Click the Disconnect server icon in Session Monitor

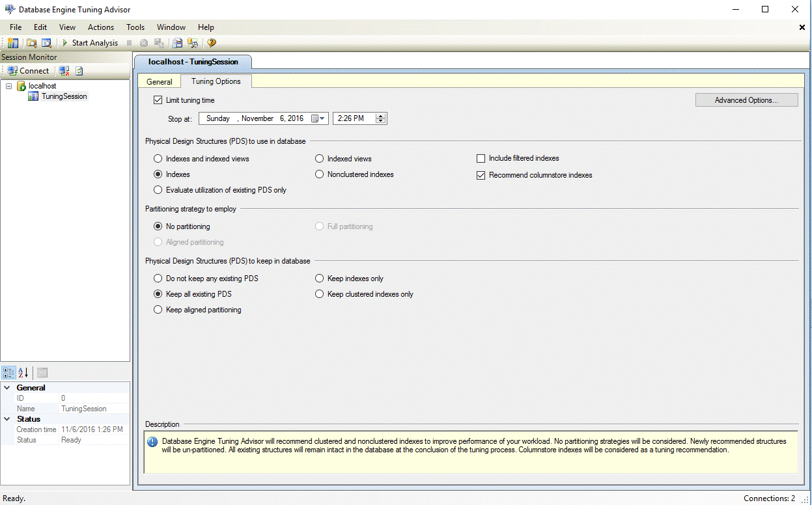click(x=64, y=71)
